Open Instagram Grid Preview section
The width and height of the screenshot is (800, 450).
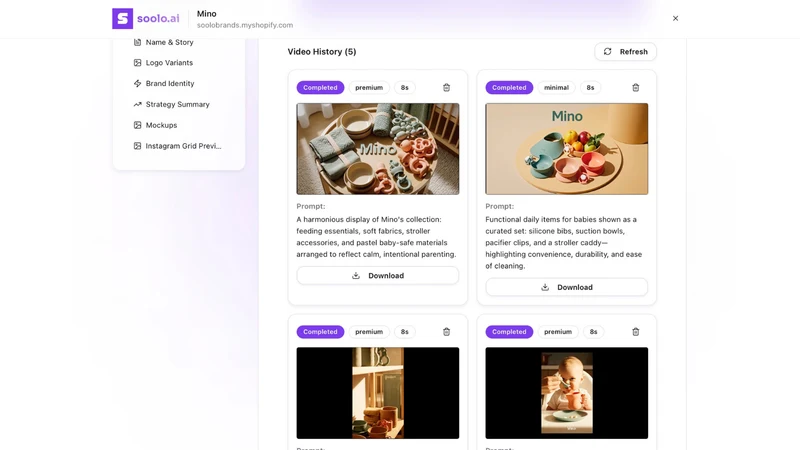tap(183, 146)
